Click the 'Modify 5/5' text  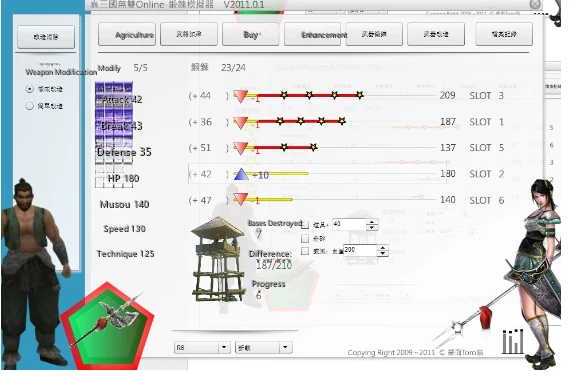pyautogui.click(x=123, y=68)
